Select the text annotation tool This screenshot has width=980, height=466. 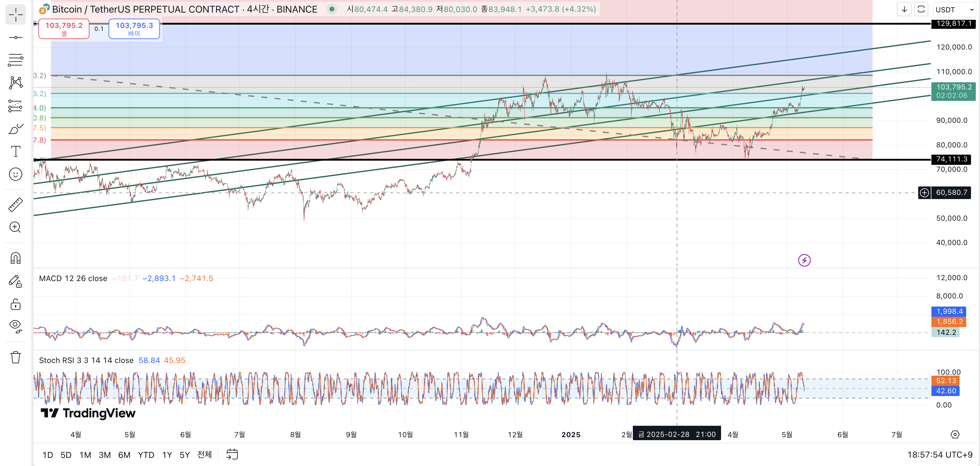point(16,152)
